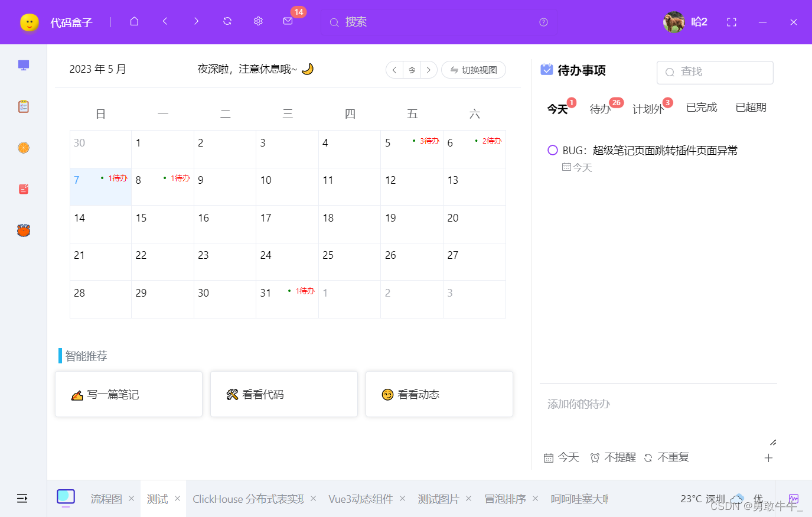Go to next month with right arrow
The height and width of the screenshot is (517, 812).
click(429, 69)
